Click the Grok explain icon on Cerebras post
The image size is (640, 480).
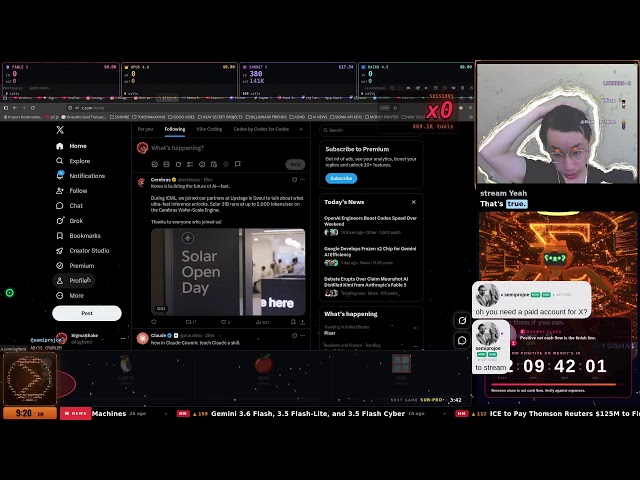pos(294,180)
